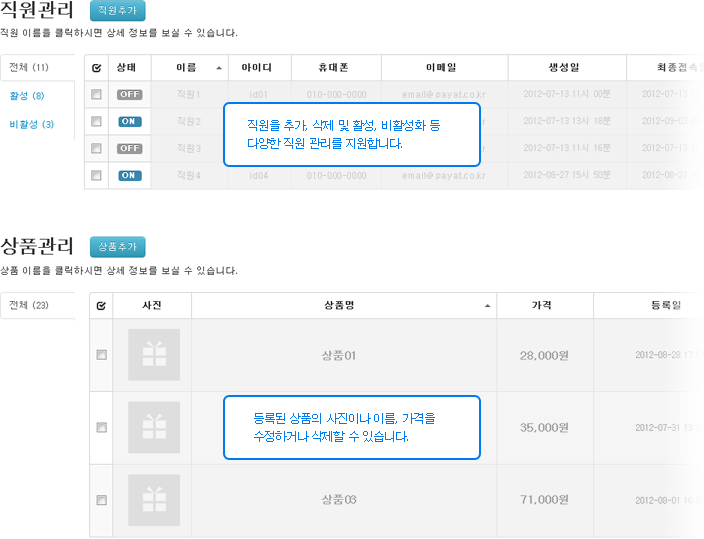Check the checkbox for 상품01 row
This screenshot has height=539, width=704.
coord(101,355)
